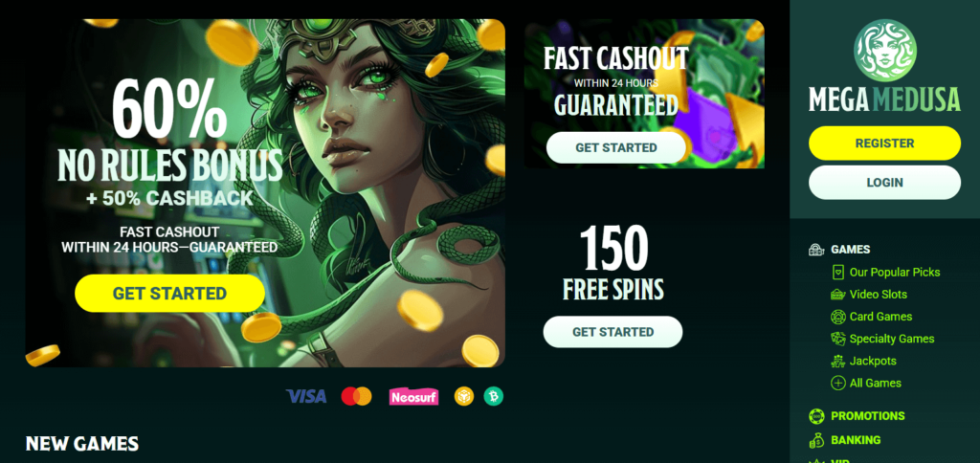The image size is (980, 463).
Task: Click the Mastercard payment icon
Action: tap(356, 396)
